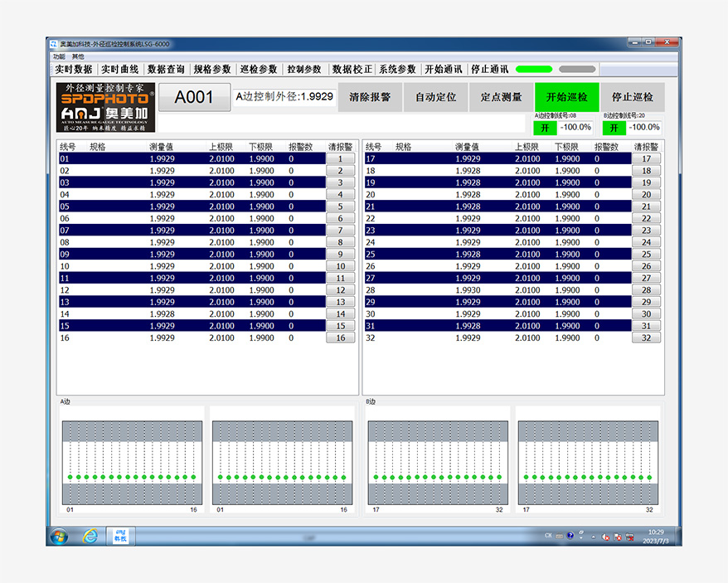
Task: Open the 规格参数 tab
Action: click(x=212, y=70)
